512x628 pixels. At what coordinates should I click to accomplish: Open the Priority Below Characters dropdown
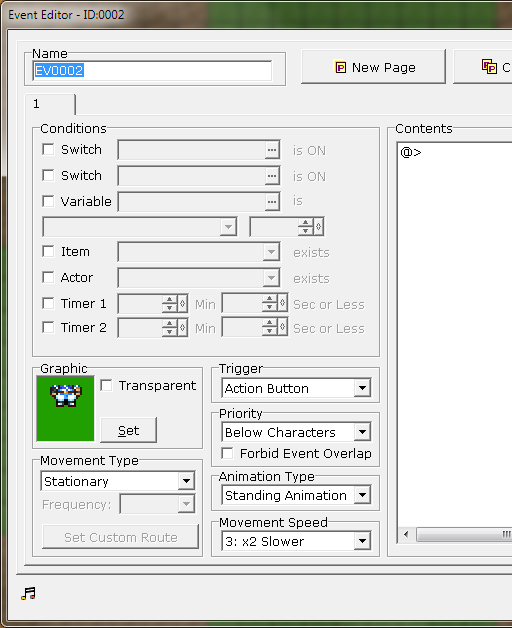362,432
